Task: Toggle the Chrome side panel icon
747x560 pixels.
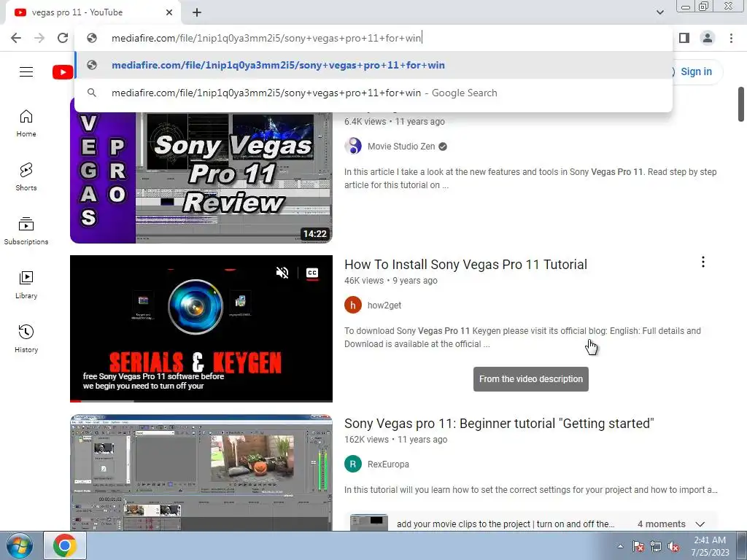Action: [x=684, y=38]
